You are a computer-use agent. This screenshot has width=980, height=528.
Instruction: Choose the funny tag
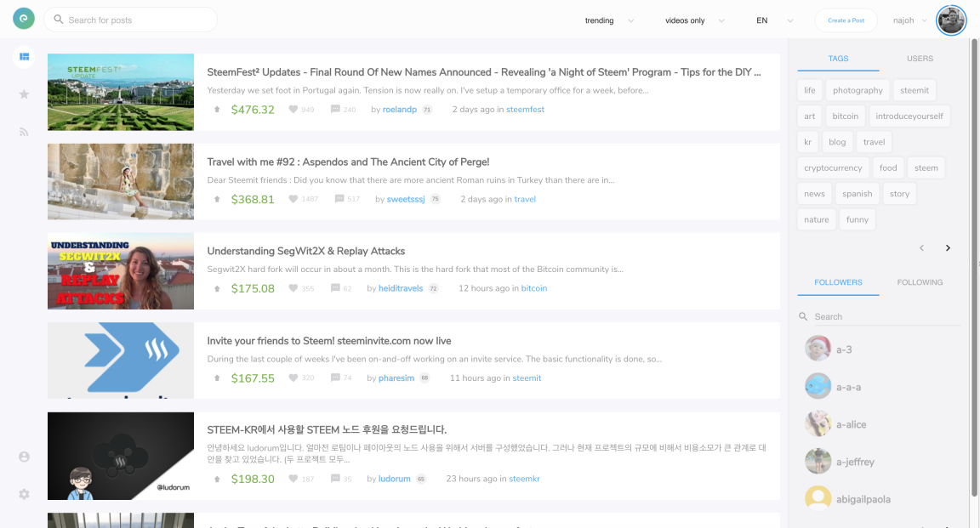[x=857, y=220]
